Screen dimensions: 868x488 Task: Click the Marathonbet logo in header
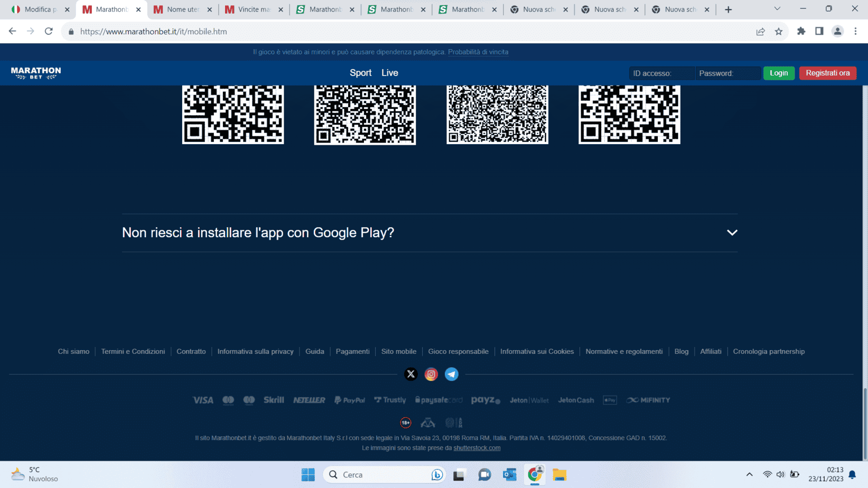click(36, 73)
